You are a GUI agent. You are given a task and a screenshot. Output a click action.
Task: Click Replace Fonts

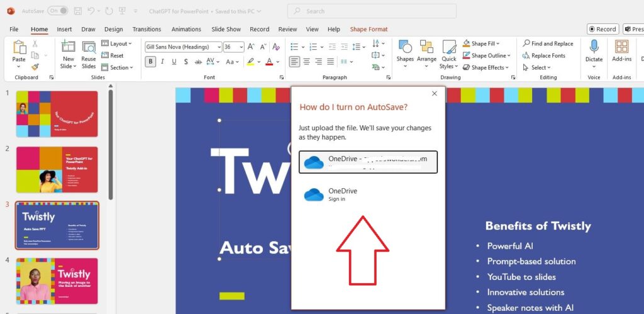tap(544, 55)
